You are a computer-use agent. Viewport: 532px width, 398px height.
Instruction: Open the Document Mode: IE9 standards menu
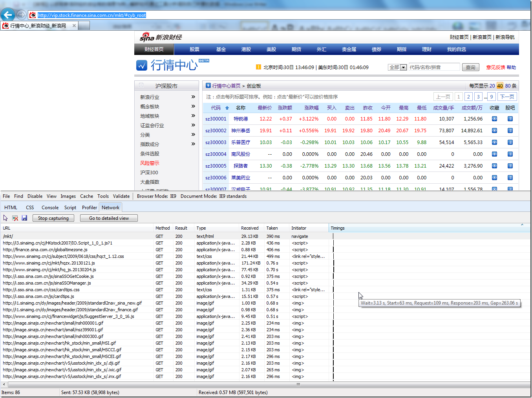(214, 196)
